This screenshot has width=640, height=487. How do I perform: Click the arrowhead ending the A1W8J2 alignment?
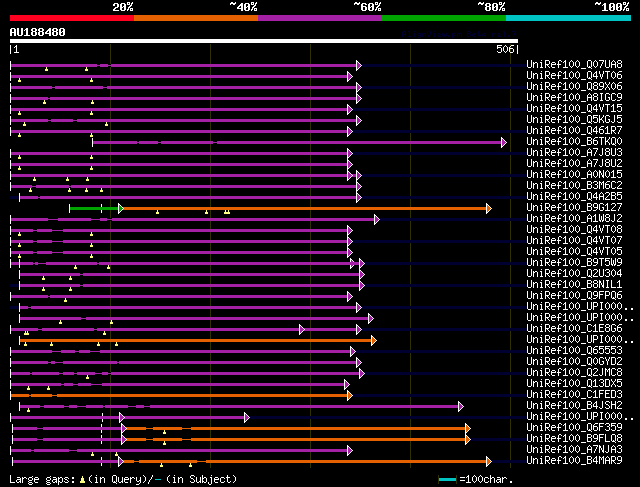(377, 220)
